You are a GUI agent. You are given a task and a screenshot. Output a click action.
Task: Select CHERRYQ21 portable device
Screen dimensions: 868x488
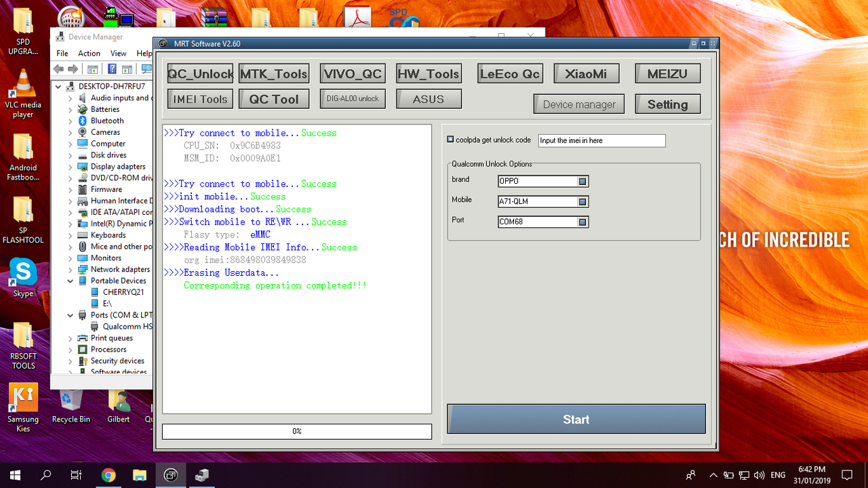coord(123,292)
